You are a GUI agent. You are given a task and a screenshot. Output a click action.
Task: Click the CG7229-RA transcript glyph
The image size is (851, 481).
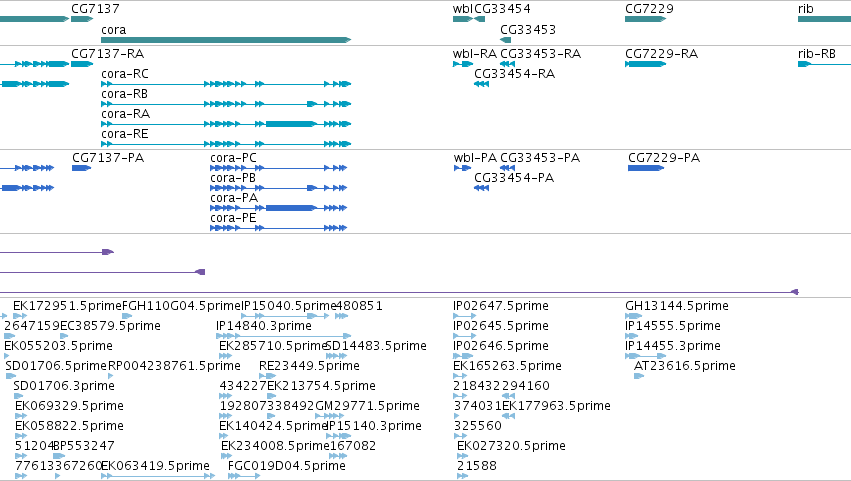645,64
